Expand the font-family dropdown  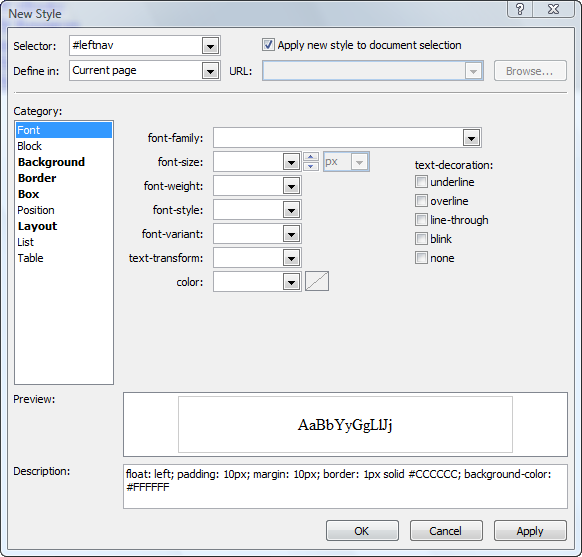pyautogui.click(x=471, y=138)
